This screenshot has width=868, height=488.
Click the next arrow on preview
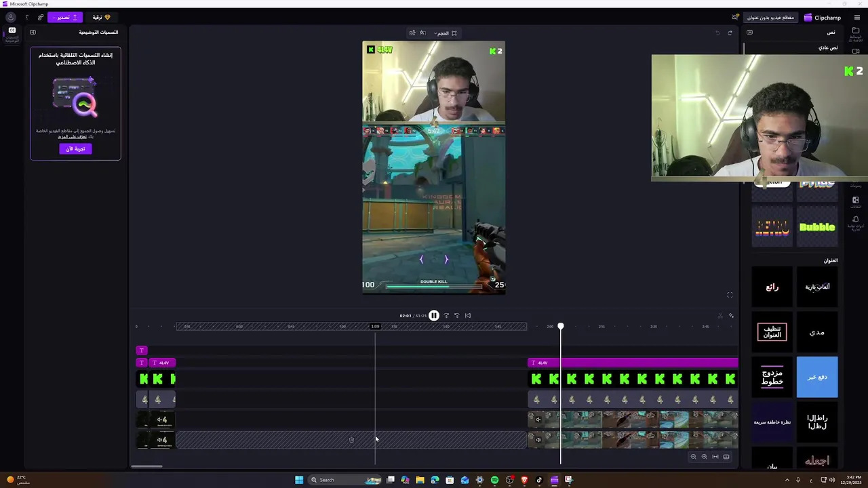(x=446, y=259)
